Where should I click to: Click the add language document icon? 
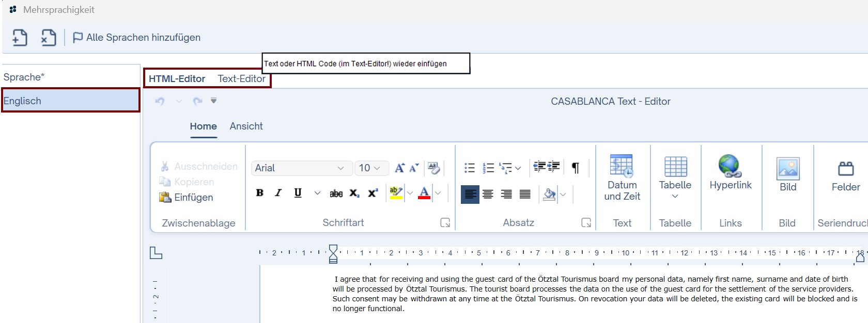[x=20, y=37]
